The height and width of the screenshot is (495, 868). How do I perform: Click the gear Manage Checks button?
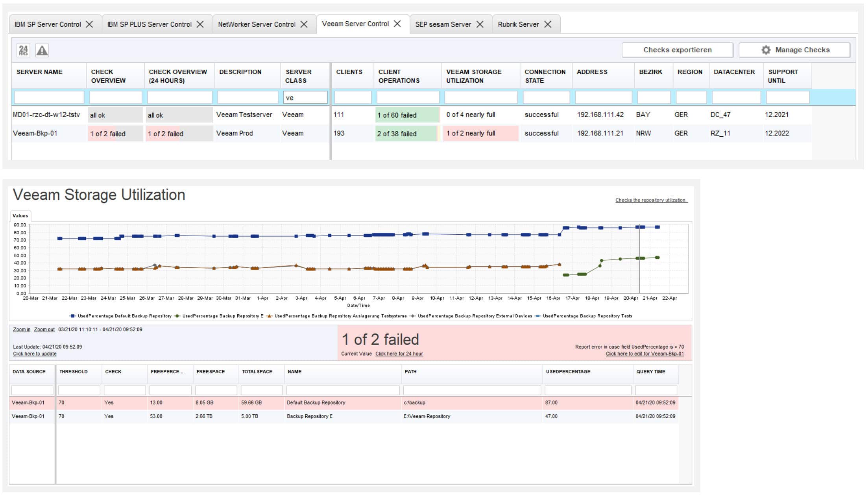click(x=794, y=50)
